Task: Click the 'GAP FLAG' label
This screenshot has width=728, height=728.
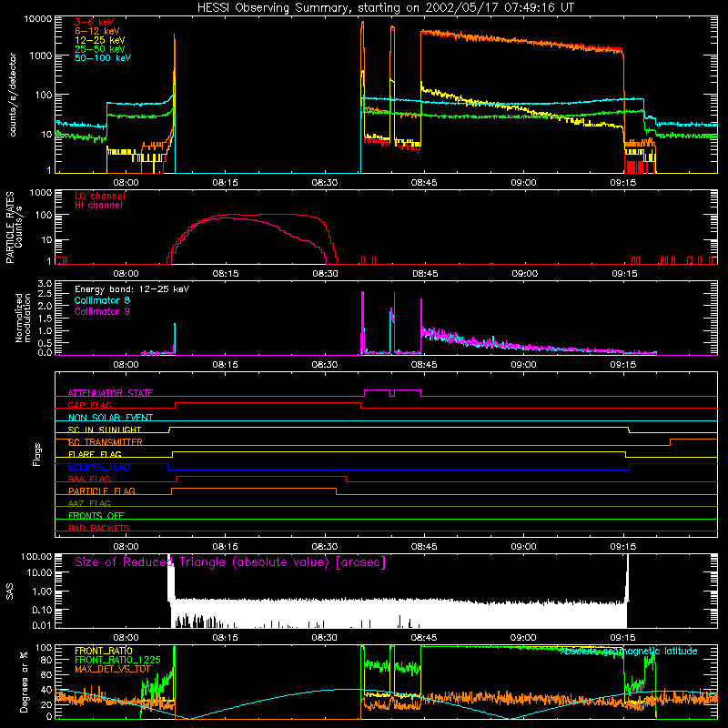Action: pos(89,405)
